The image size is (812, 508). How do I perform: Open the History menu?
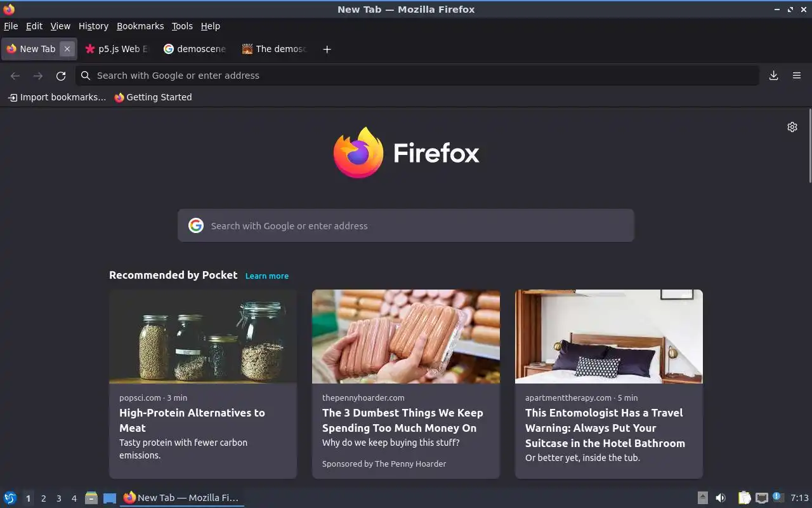93,26
